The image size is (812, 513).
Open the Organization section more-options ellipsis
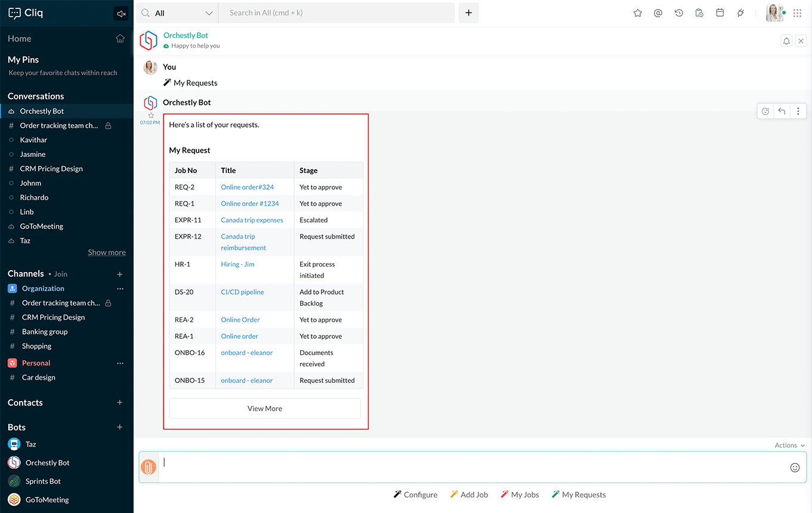(120, 289)
